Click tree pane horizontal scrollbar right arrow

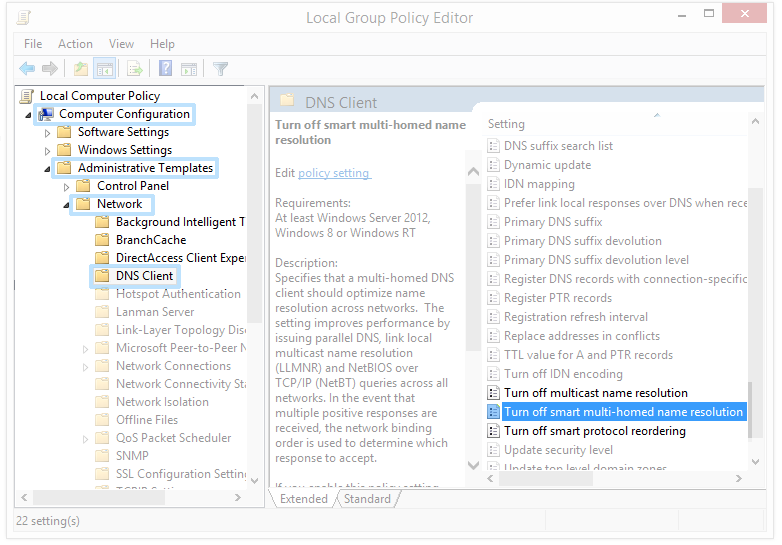click(x=238, y=497)
